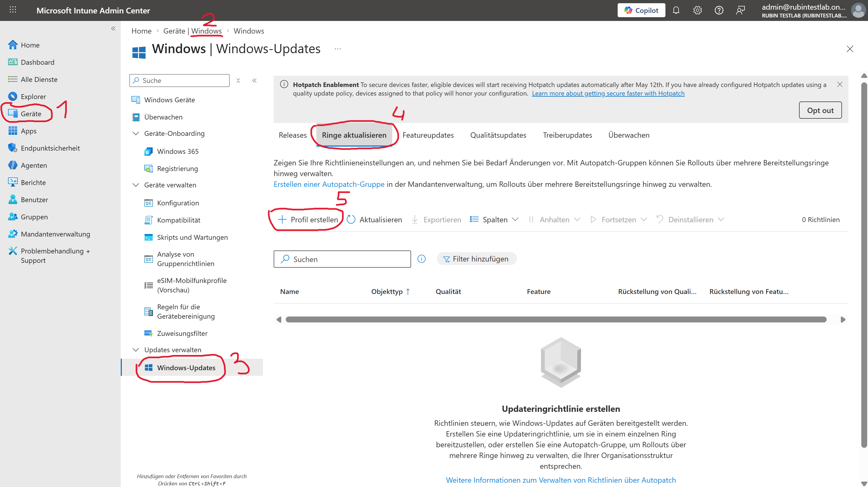The image size is (868, 487).
Task: Click the help question mark icon
Action: click(719, 10)
